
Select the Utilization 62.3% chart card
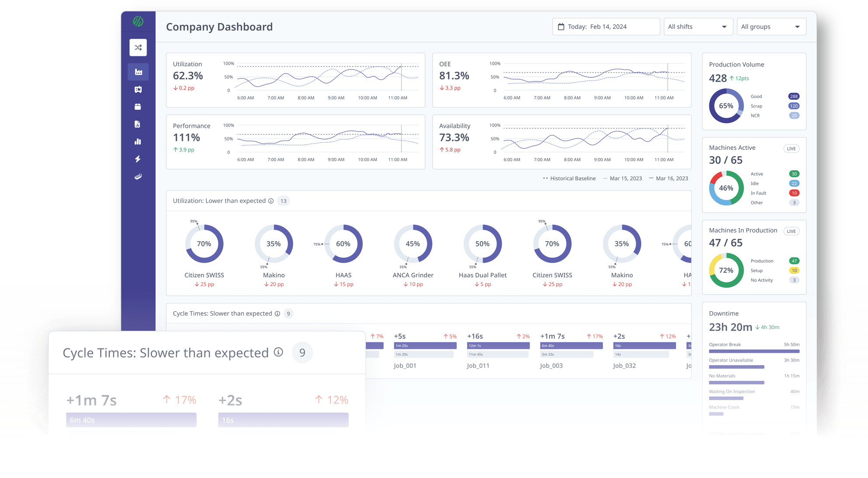[x=296, y=80]
